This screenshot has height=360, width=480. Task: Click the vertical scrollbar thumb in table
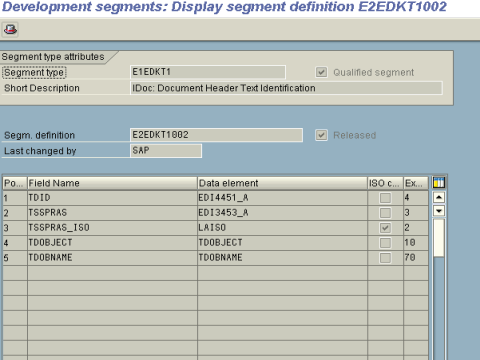click(x=439, y=238)
